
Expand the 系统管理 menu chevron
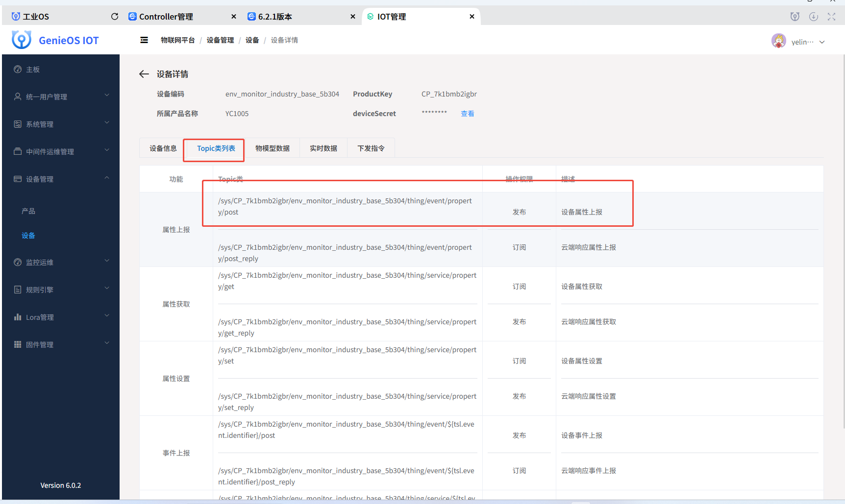click(107, 122)
